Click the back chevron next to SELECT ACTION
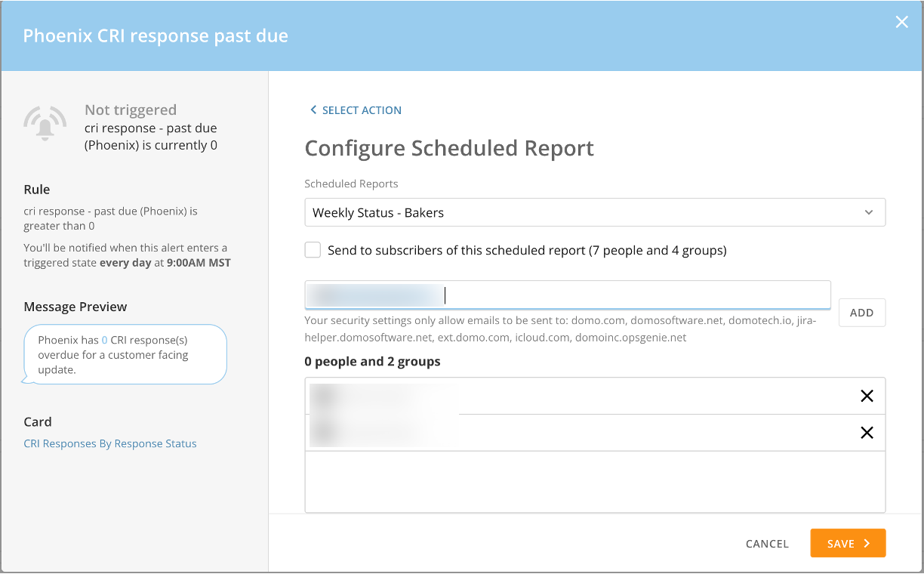 313,110
